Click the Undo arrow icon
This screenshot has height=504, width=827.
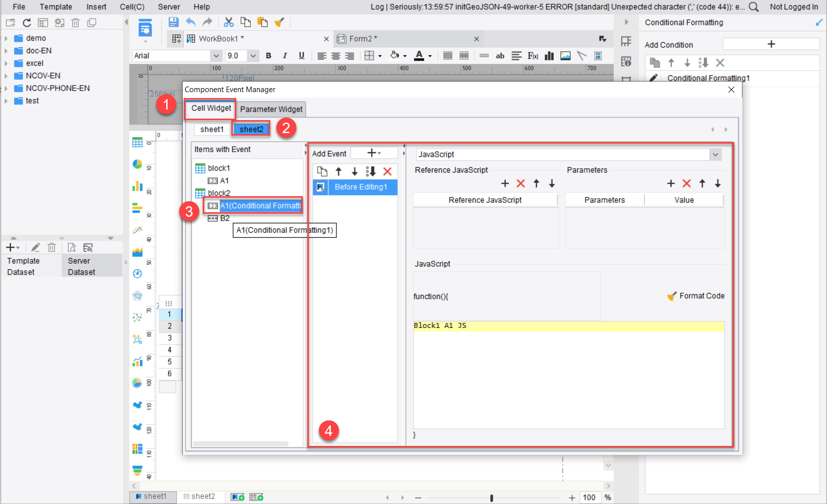point(191,22)
